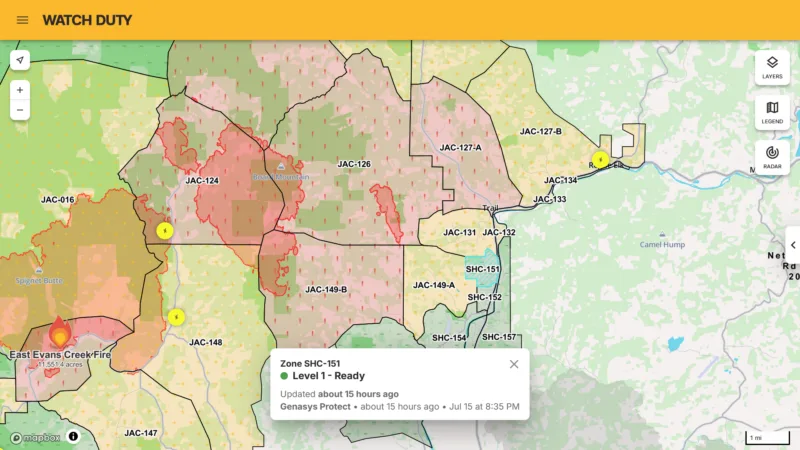Click the Board Mountain peak label
Image resolution: width=800 pixels, height=450 pixels.
coord(281,177)
